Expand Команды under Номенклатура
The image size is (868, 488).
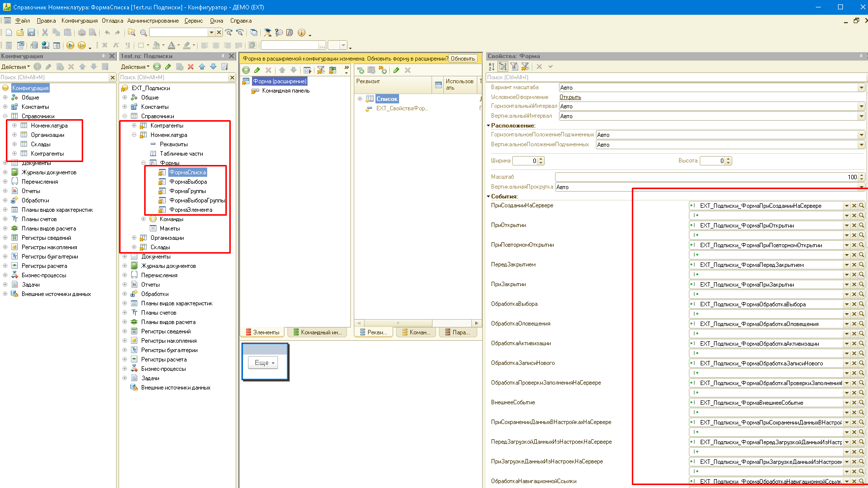click(143, 219)
